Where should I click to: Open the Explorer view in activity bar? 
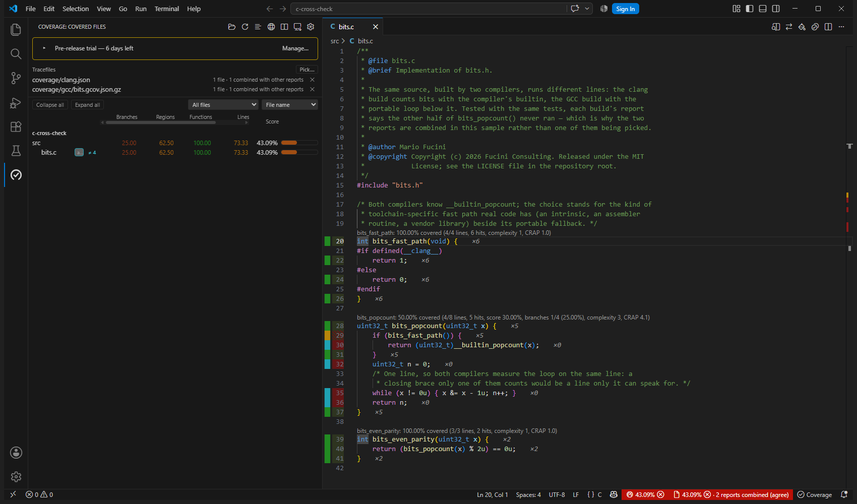16,30
